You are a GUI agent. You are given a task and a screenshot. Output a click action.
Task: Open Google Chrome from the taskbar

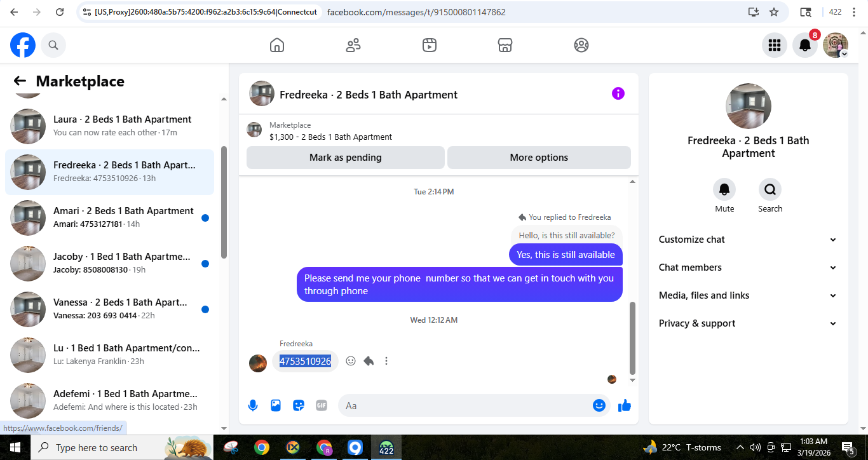click(x=261, y=447)
